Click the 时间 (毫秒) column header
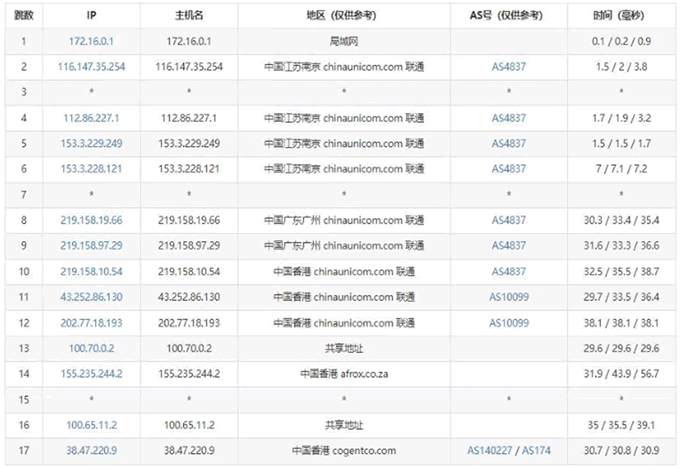Screen dimensions: 680x468 621,16
